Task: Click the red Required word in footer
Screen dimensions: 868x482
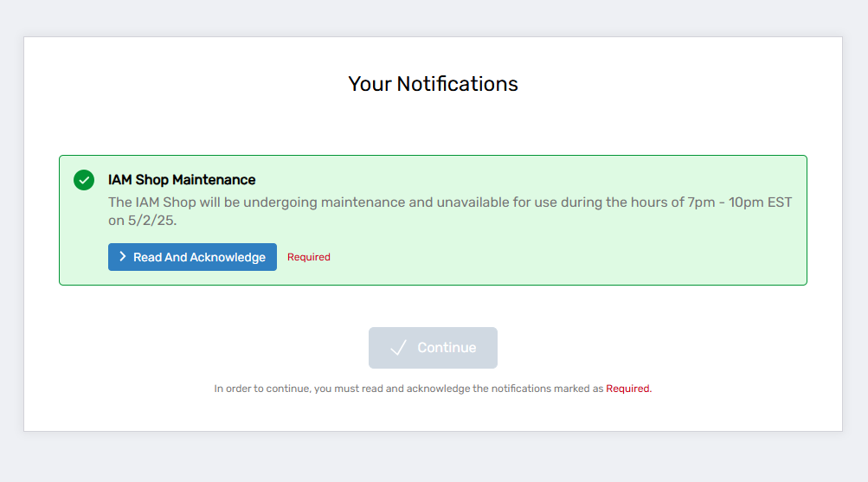Action: [628, 389]
